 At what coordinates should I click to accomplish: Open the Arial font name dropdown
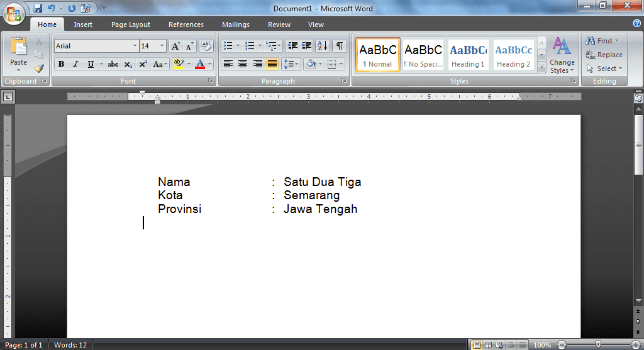135,46
